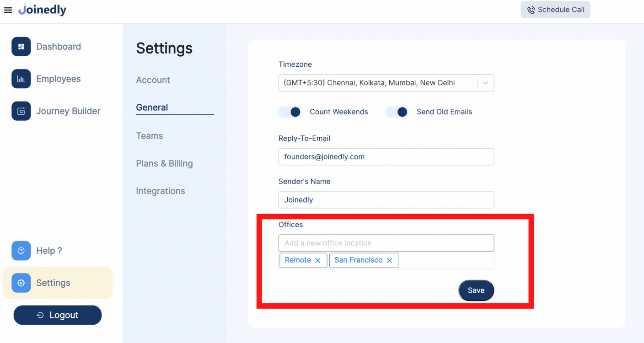The height and width of the screenshot is (343, 644).
Task: Click the Journey Builder icon
Action: coord(21,111)
